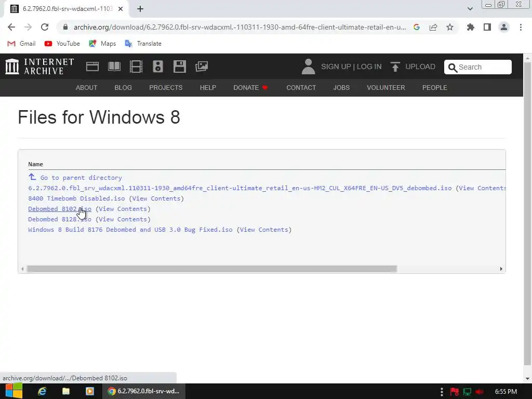Viewport: 532px width, 399px height.
Task: Open the VOLUNTEER menu item
Action: tap(386, 87)
